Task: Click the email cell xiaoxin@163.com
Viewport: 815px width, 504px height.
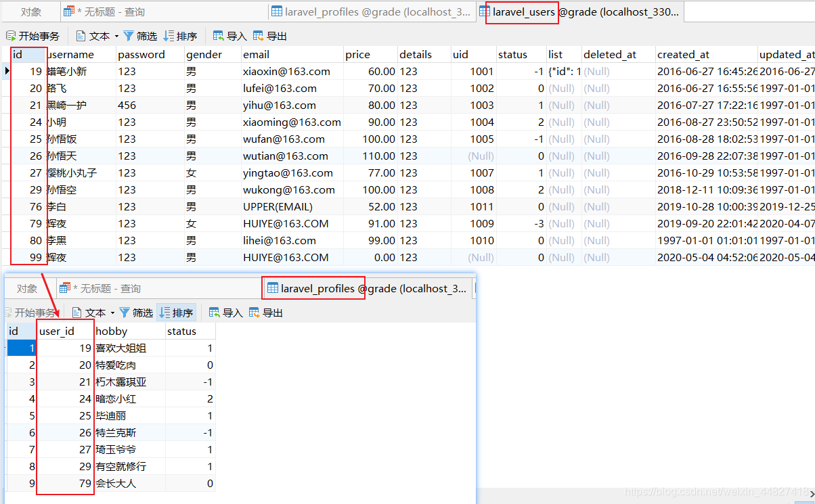Action: 292,71
